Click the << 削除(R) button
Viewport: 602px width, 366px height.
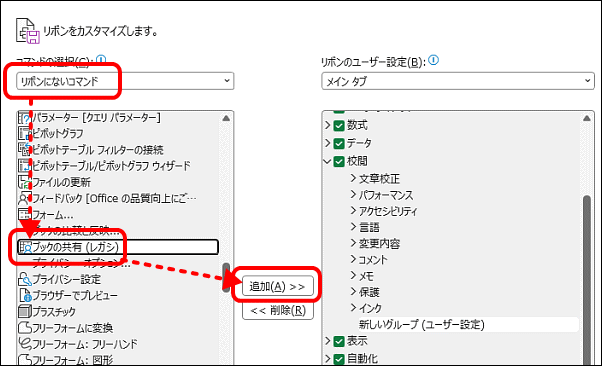point(278,310)
